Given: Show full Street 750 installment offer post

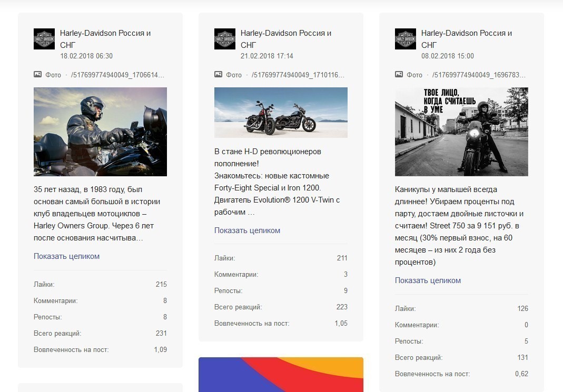Looking at the screenshot, I should (428, 280).
